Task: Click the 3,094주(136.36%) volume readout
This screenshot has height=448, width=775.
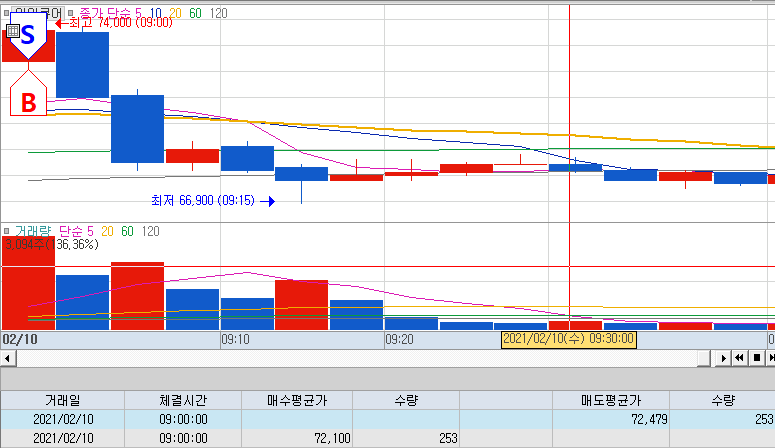Action: 52,244
